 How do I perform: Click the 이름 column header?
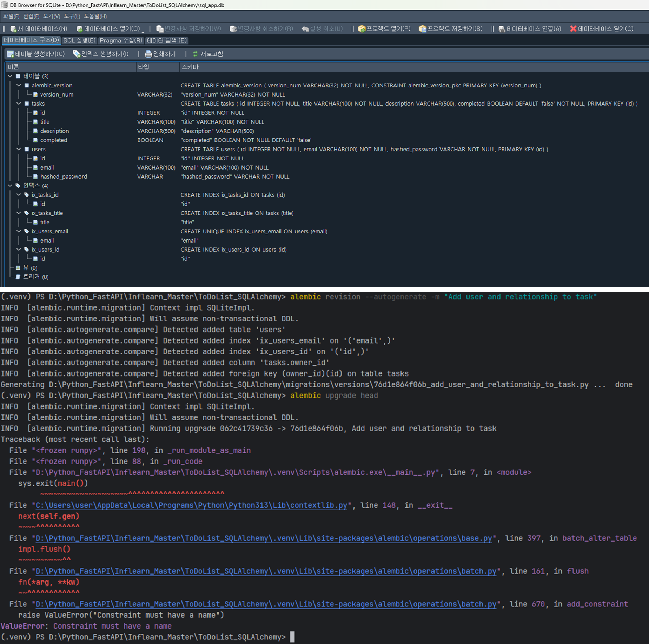pyautogui.click(x=71, y=67)
